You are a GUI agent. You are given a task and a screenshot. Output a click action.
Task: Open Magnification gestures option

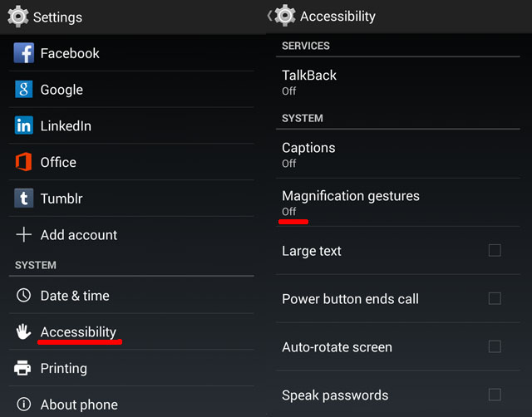tap(397, 203)
